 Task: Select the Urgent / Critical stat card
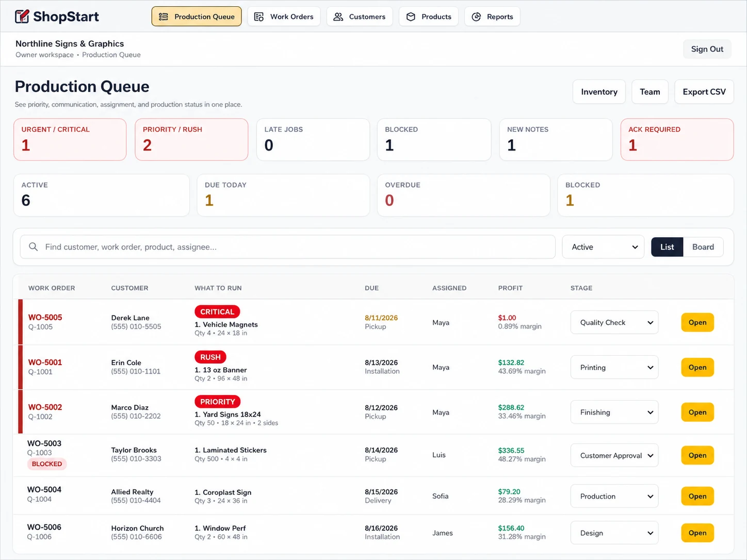(x=70, y=140)
